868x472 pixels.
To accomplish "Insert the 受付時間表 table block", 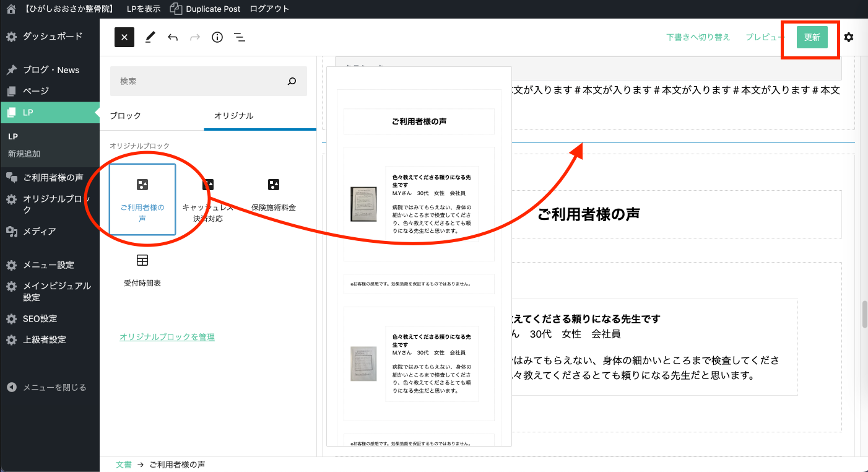I will pyautogui.click(x=142, y=270).
